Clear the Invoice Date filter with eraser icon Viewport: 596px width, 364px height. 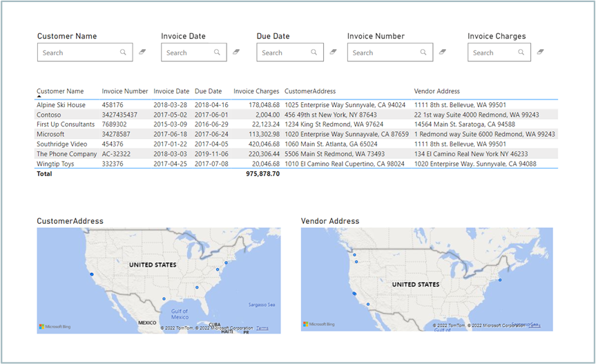tap(236, 52)
